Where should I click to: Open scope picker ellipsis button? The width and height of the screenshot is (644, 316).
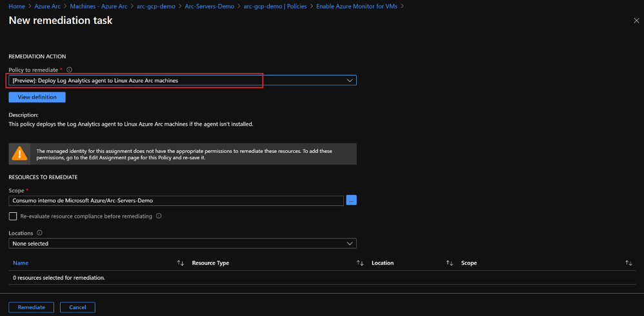[x=351, y=201]
